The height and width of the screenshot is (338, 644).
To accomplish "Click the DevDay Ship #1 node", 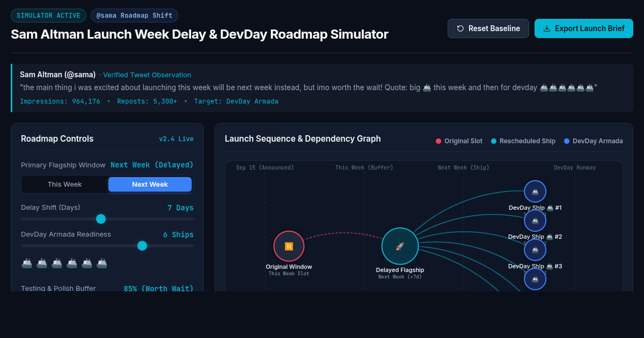I will pos(535,192).
